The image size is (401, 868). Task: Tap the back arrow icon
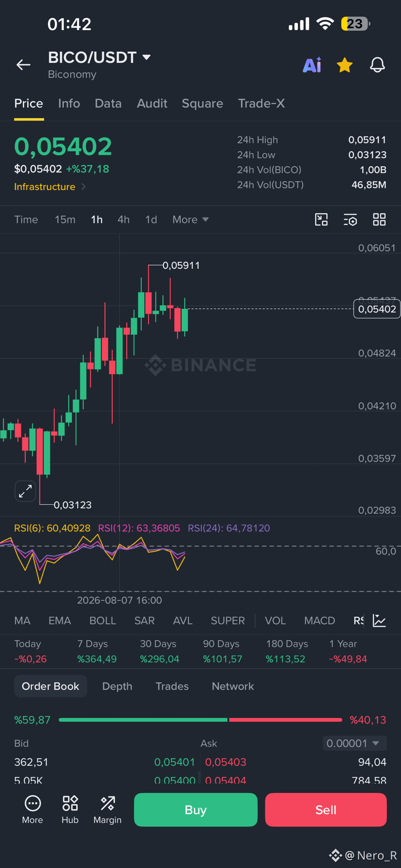(23, 64)
